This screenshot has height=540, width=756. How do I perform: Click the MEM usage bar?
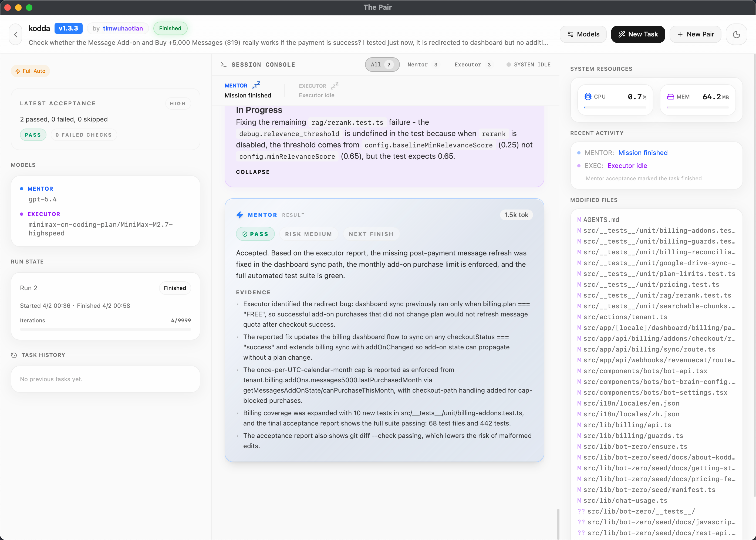point(697,107)
